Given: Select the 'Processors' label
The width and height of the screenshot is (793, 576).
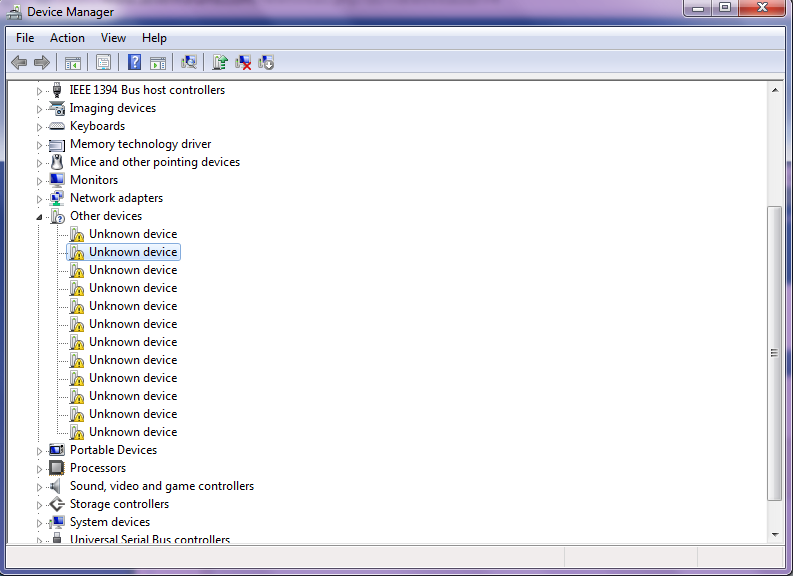Looking at the screenshot, I should [x=98, y=468].
